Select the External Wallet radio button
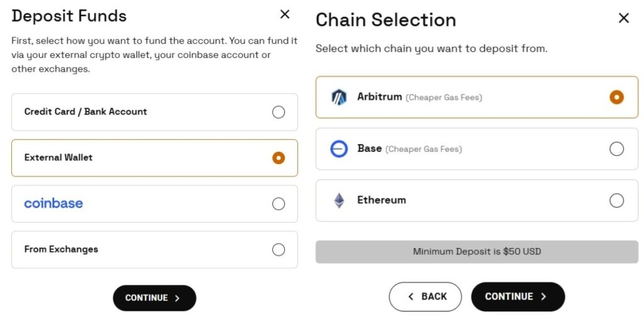The image size is (644, 331). pos(278,158)
